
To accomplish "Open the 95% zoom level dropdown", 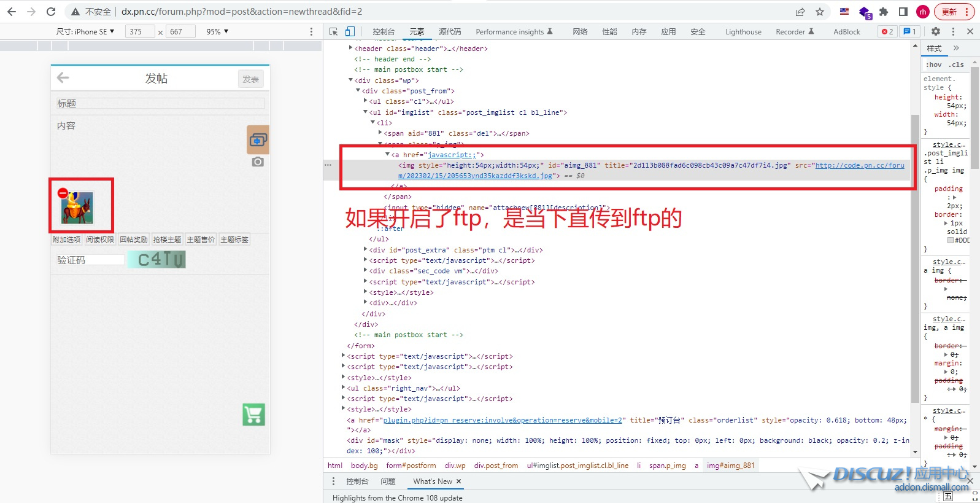I will [x=217, y=31].
